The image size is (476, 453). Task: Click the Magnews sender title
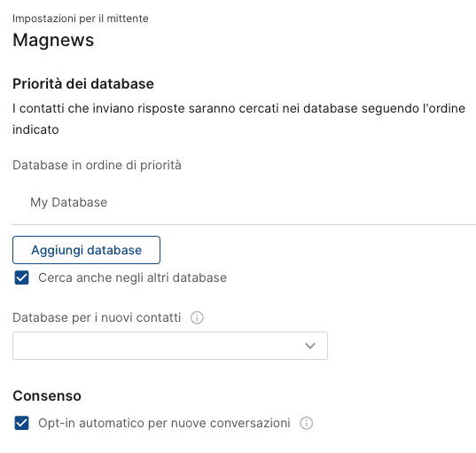point(53,40)
